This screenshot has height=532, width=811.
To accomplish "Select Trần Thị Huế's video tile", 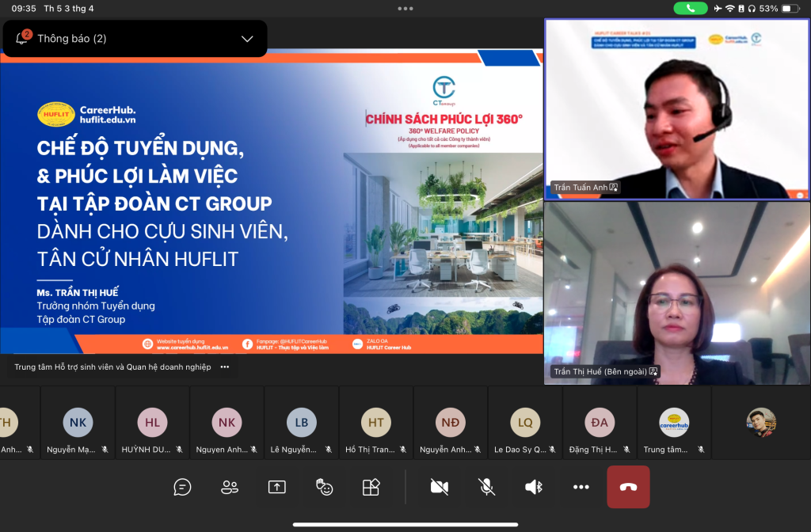I will (x=676, y=293).
